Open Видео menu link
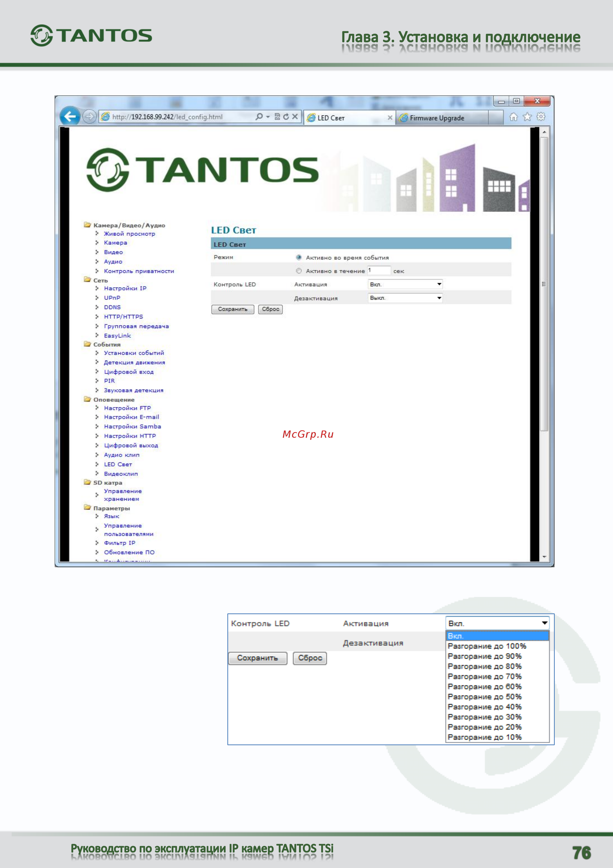The width and height of the screenshot is (613, 868). click(x=113, y=252)
